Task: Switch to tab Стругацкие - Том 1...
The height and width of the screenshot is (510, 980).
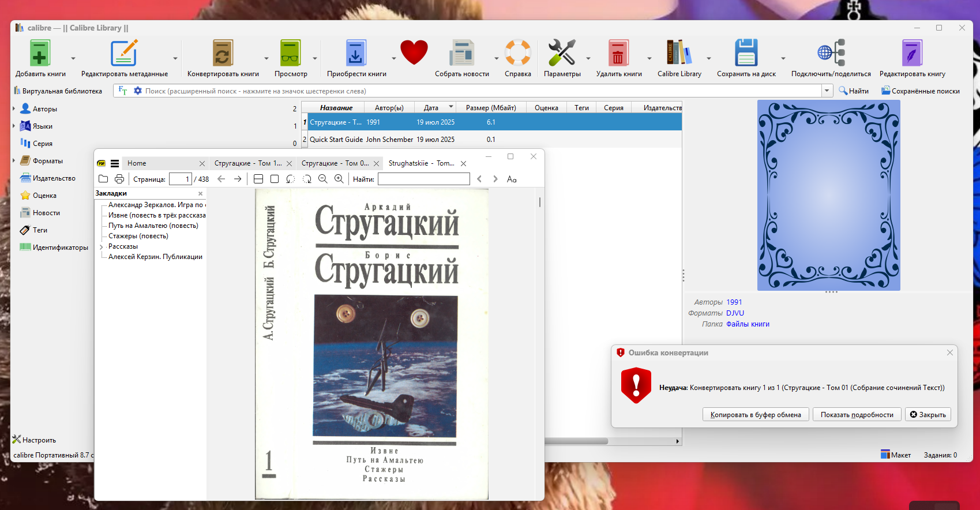Action: click(x=248, y=163)
